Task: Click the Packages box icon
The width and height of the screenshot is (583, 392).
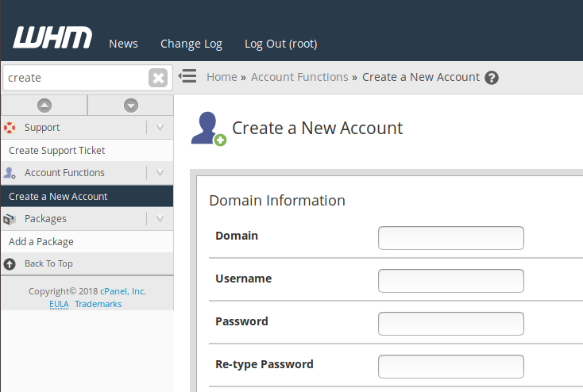Action: pos(10,219)
